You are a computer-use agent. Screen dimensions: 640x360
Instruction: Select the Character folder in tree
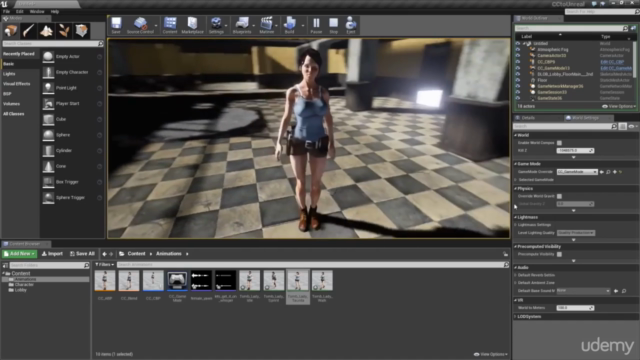pos(24,284)
